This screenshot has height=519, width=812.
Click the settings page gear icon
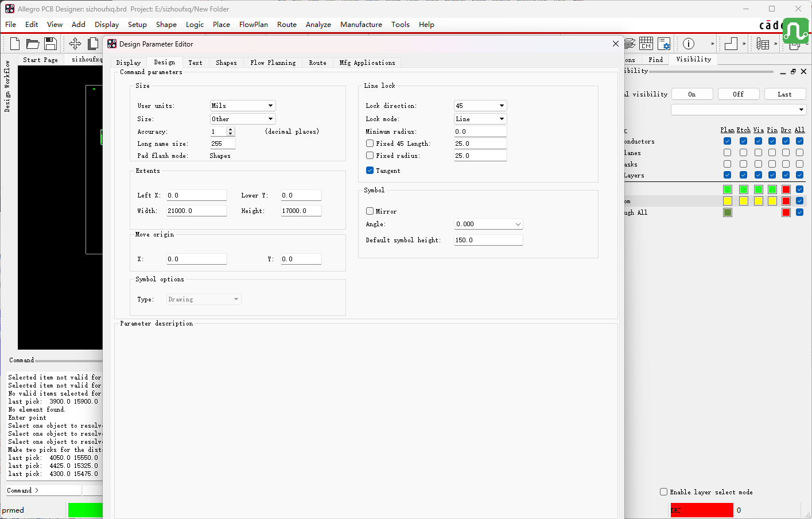664,44
